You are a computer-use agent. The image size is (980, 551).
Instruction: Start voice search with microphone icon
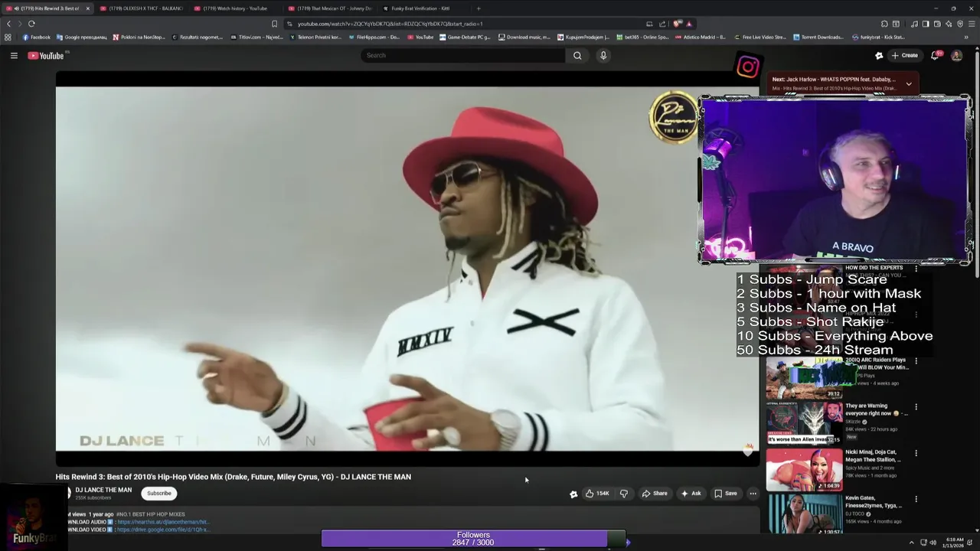pos(603,55)
